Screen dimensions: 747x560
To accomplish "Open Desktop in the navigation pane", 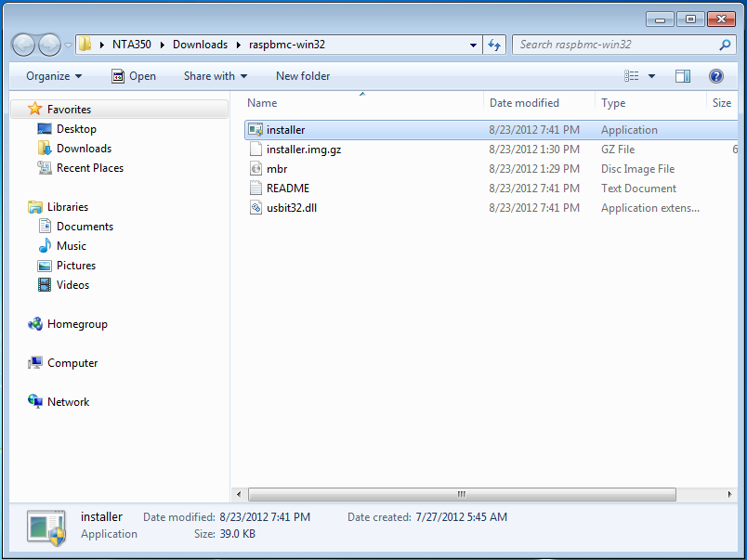I will (76, 129).
